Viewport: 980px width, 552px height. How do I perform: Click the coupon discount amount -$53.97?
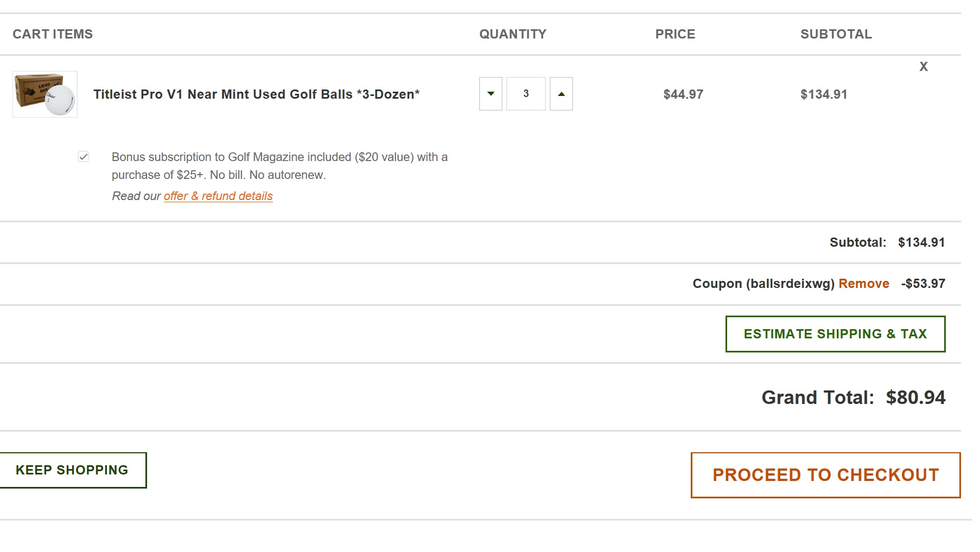coord(923,284)
